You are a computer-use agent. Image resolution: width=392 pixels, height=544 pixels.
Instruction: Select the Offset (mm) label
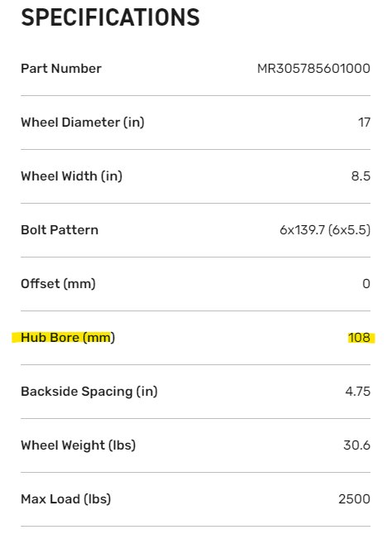point(58,284)
